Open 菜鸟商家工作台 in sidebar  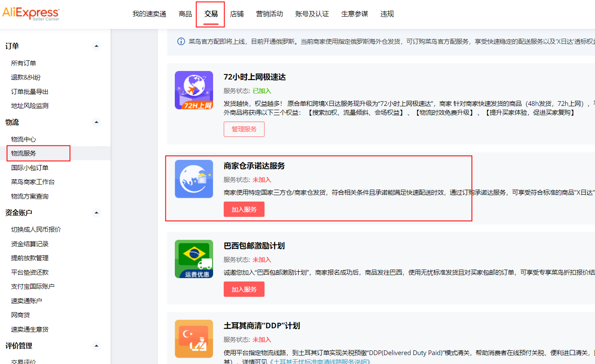tap(33, 182)
